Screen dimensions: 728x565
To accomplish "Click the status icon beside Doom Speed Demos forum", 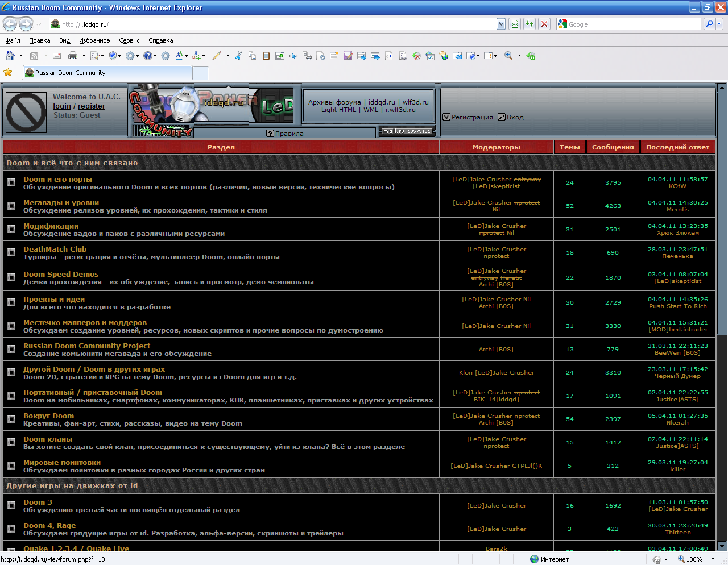I will 11,277.
